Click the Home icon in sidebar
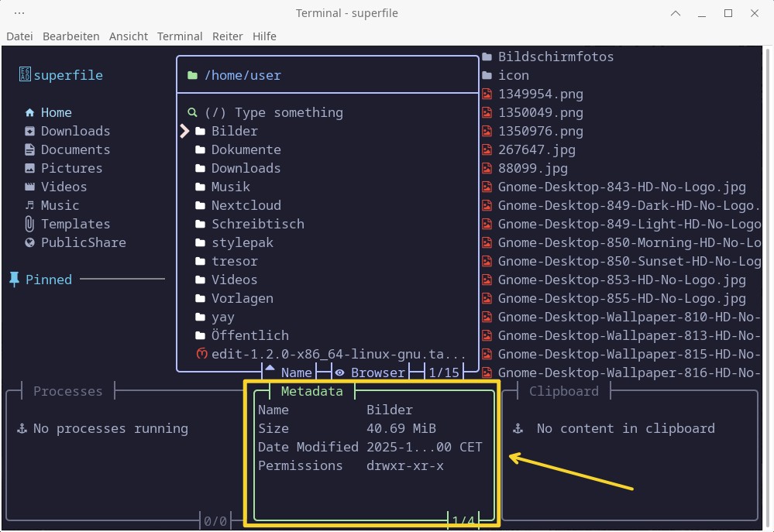 29,112
